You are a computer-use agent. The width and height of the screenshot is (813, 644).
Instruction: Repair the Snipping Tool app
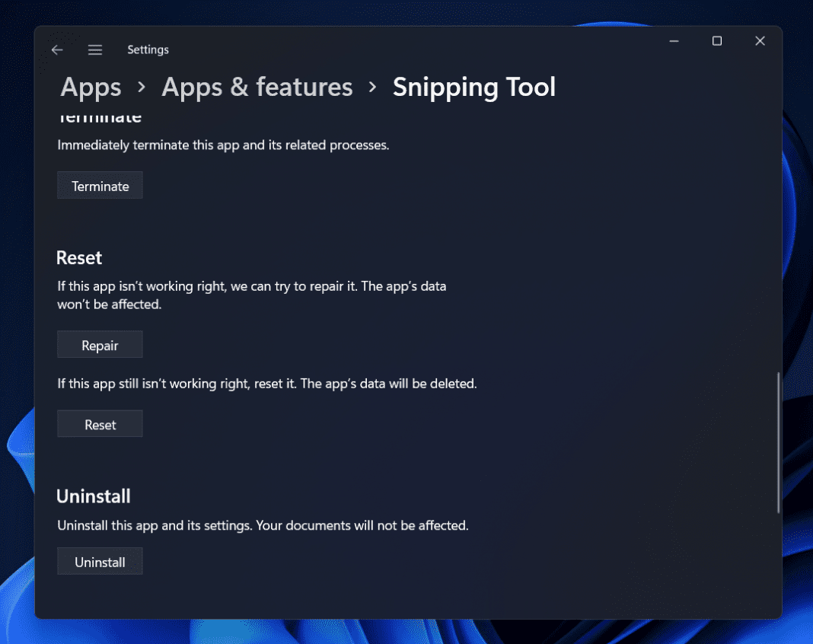point(100,344)
